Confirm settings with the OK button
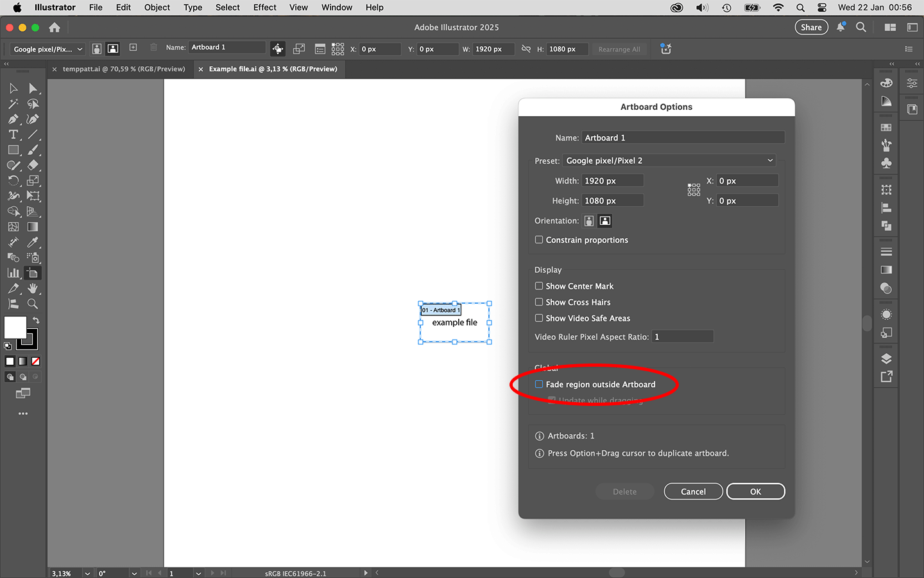The width and height of the screenshot is (924, 578). tap(755, 491)
